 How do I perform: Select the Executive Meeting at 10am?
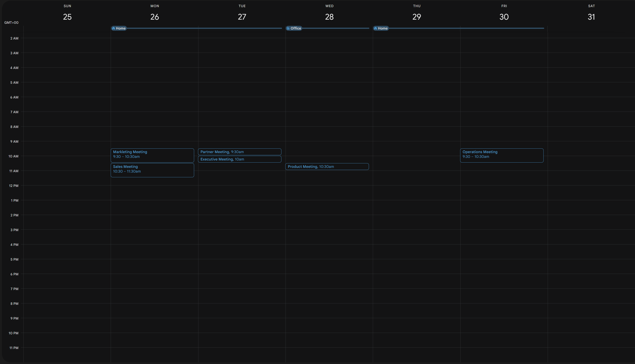[239, 159]
